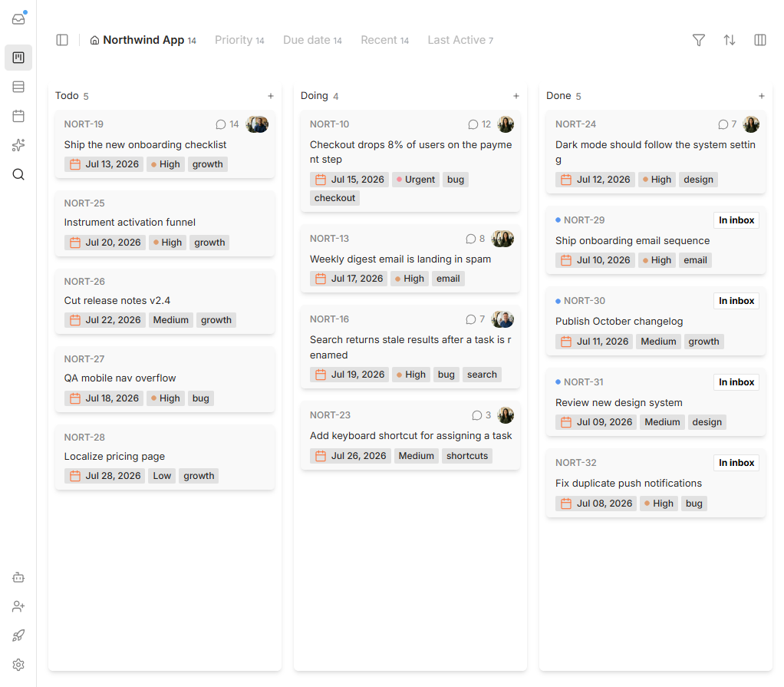Open card Ship onboarding email sequence
Viewport: 784px width, 687px height.
tap(655, 239)
